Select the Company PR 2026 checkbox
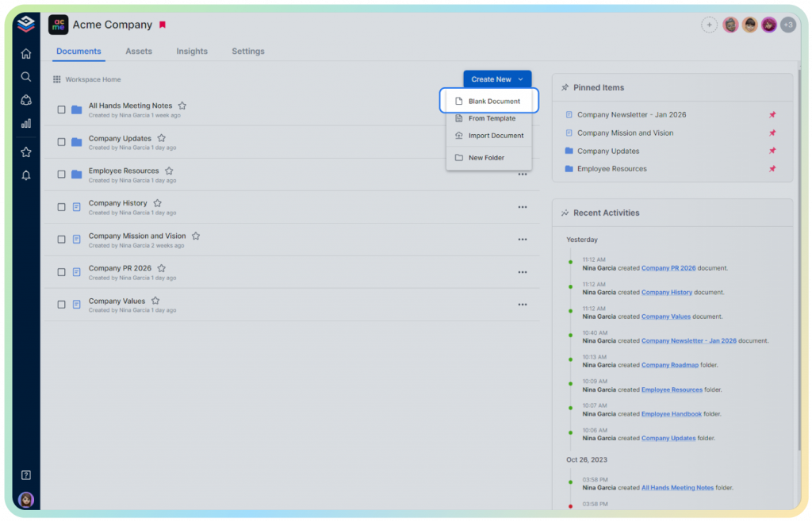This screenshot has height=522, width=812. (x=61, y=272)
